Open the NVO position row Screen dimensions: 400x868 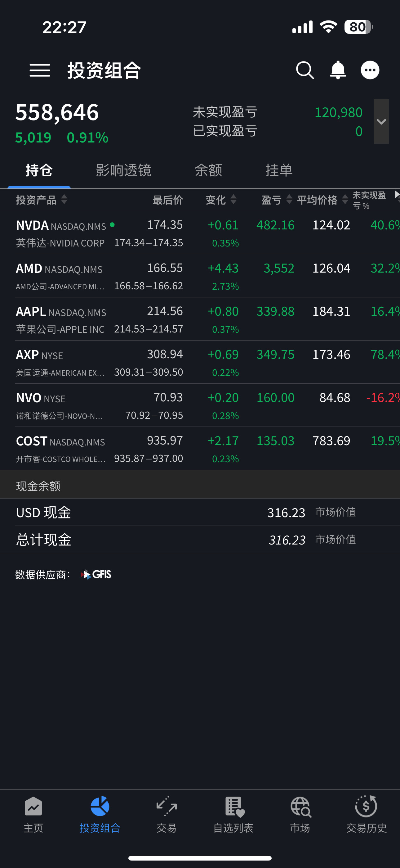(x=200, y=405)
